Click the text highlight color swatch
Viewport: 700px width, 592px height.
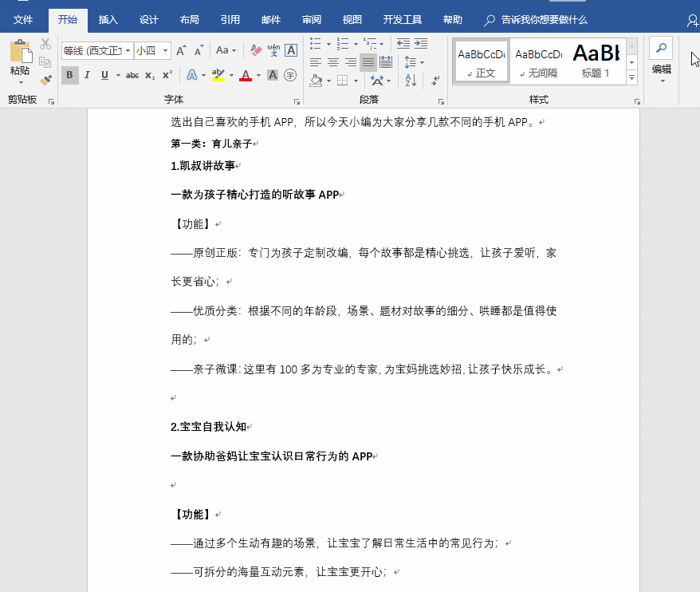click(x=217, y=73)
